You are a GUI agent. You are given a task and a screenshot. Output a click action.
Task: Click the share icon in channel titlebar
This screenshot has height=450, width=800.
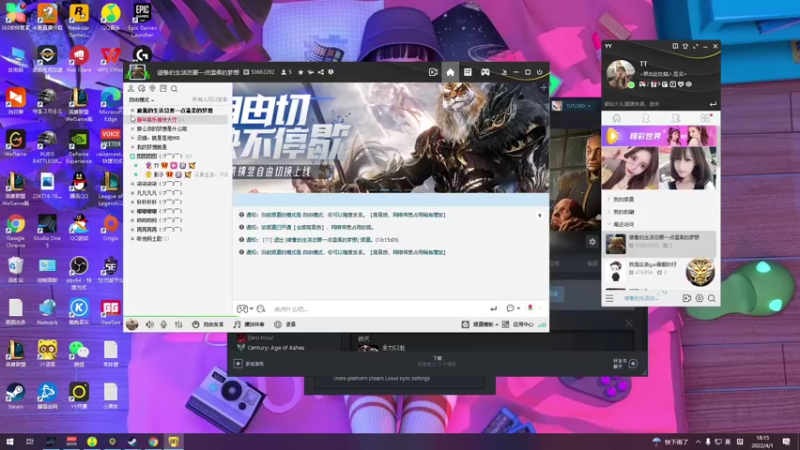click(x=320, y=72)
